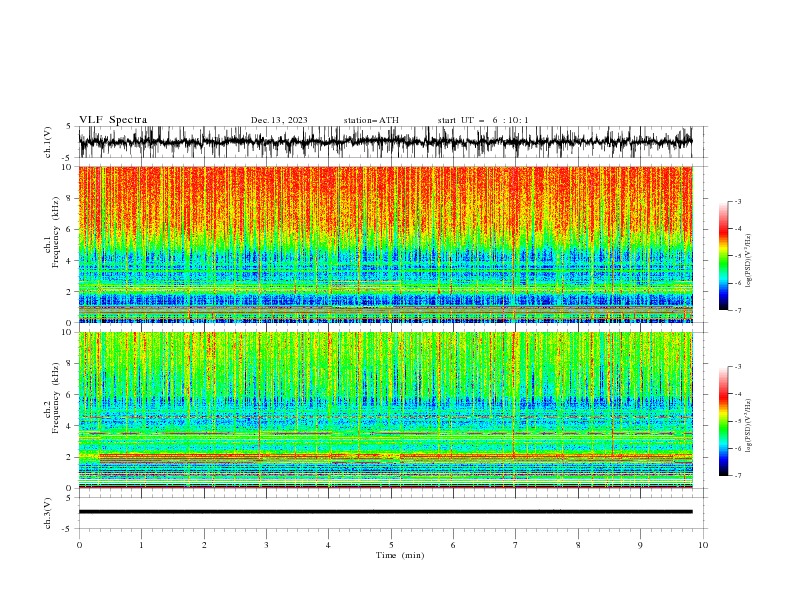Viewport: 792px width, 612px height.
Task: Click the ch.3 flat black trace
Action: tap(385, 512)
